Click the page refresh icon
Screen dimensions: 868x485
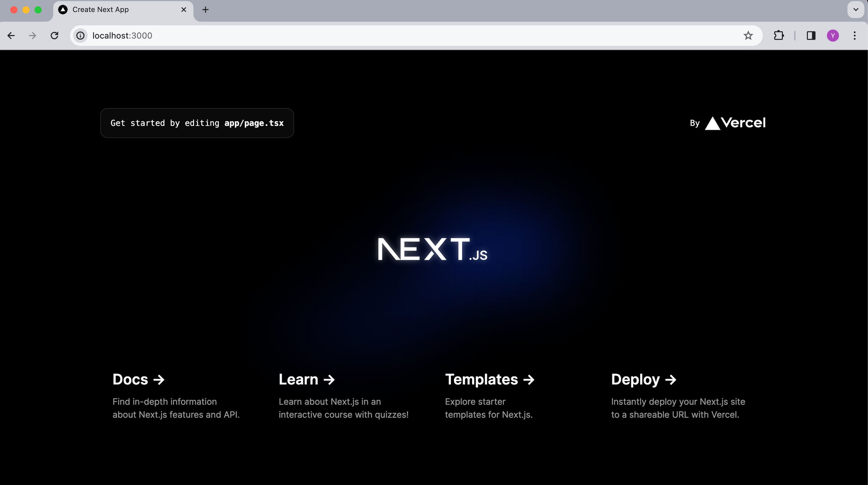click(x=54, y=35)
